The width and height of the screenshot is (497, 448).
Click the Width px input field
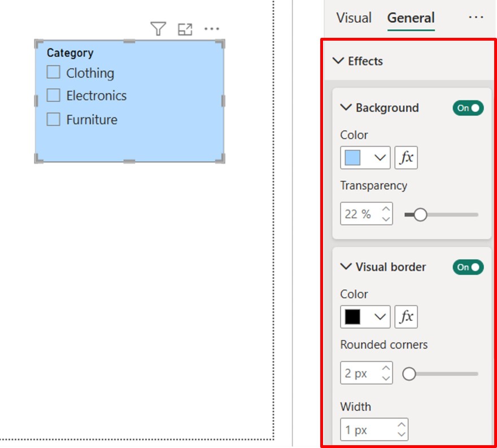pos(367,430)
